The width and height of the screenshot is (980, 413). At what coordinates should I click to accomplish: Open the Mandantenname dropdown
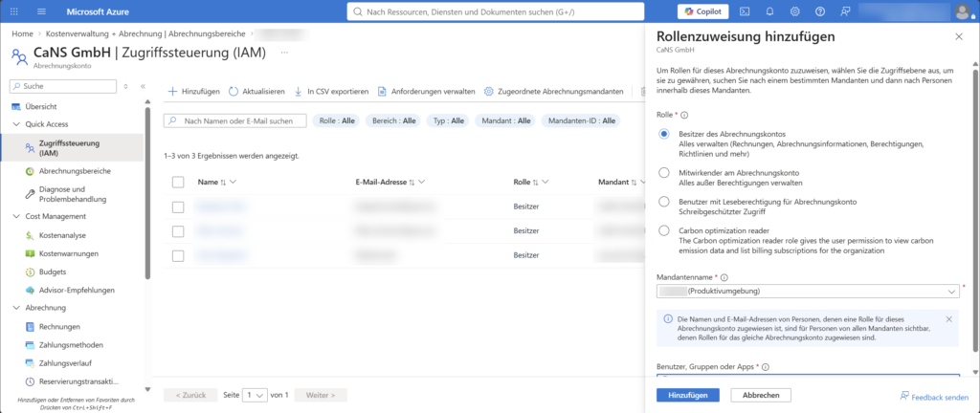pos(808,292)
